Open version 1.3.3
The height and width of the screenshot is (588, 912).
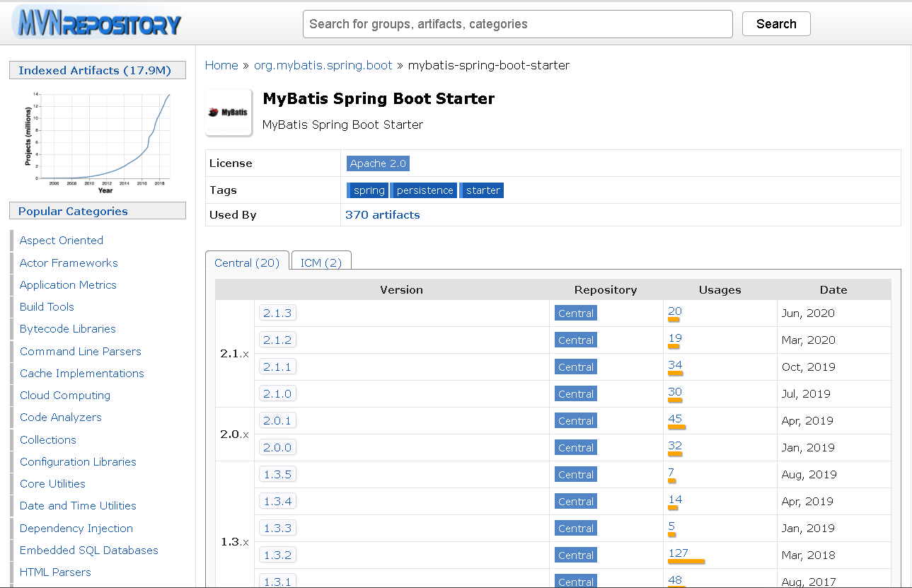point(277,528)
